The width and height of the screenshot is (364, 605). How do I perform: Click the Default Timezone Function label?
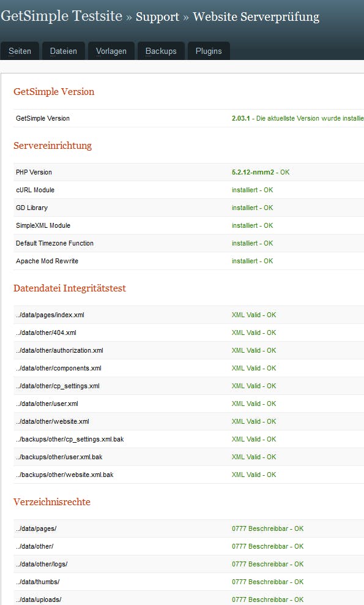click(x=55, y=244)
